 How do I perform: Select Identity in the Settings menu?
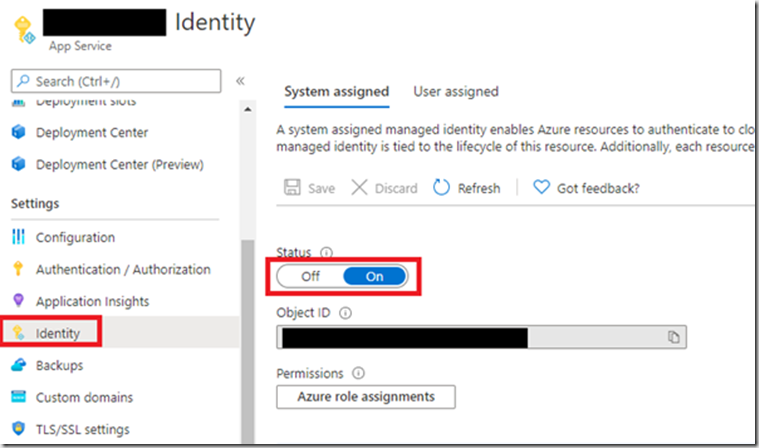coord(58,333)
